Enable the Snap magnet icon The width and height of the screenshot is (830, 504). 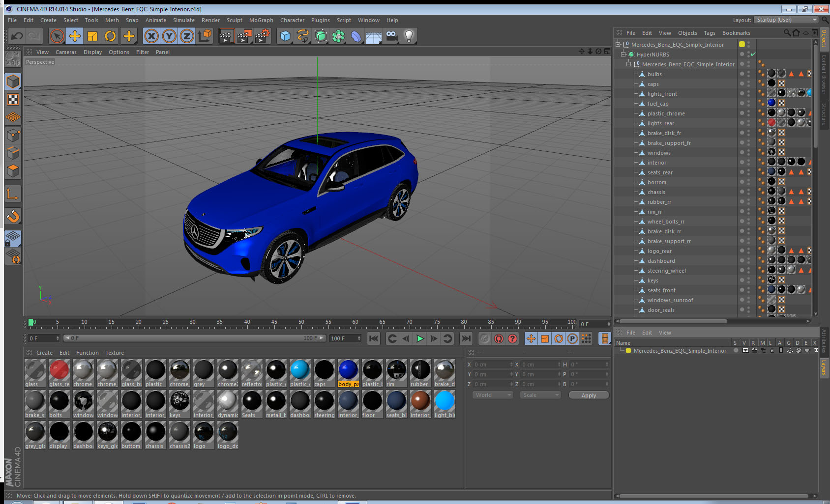pos(13,216)
